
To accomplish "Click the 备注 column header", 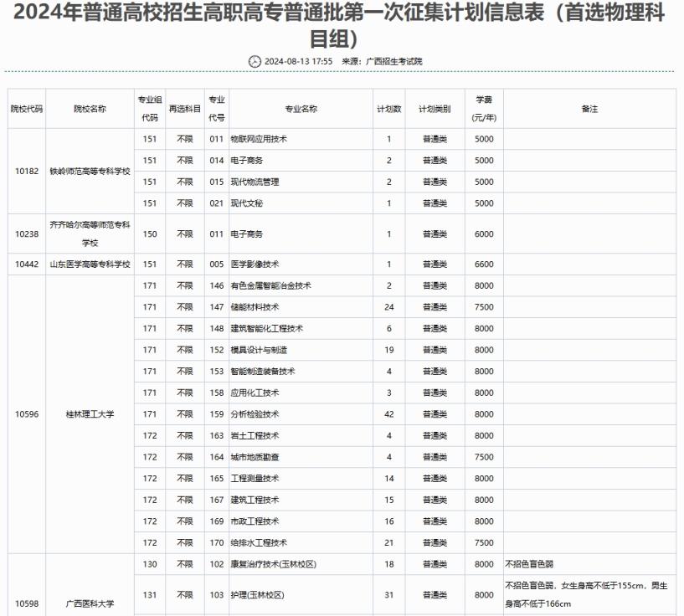I will [x=589, y=109].
